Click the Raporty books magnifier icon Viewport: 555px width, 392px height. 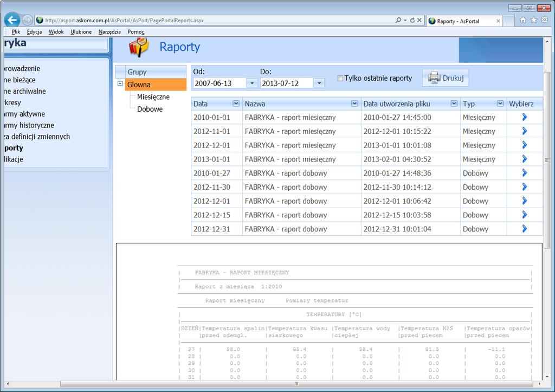(139, 47)
